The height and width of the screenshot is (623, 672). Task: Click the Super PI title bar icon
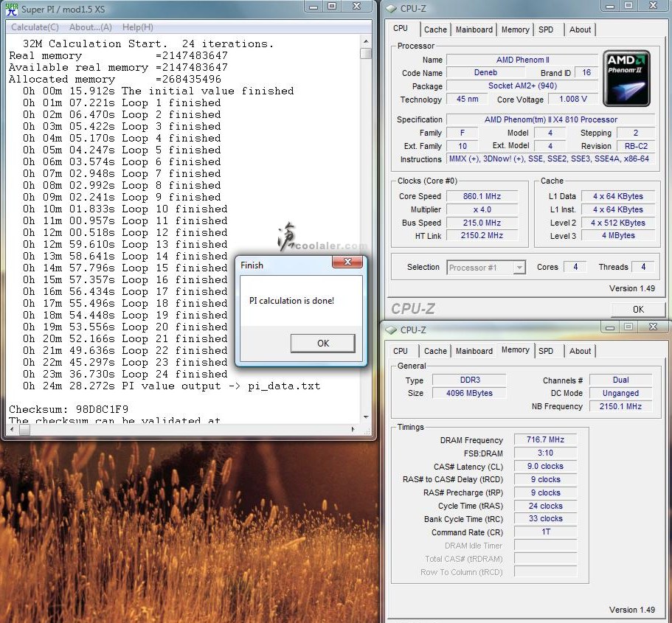coord(12,9)
